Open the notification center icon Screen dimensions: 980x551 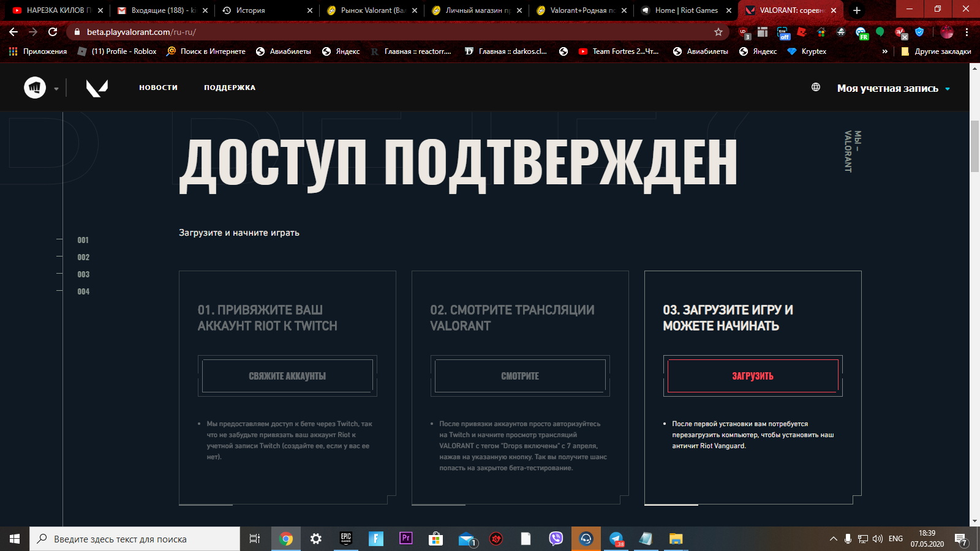(961, 539)
